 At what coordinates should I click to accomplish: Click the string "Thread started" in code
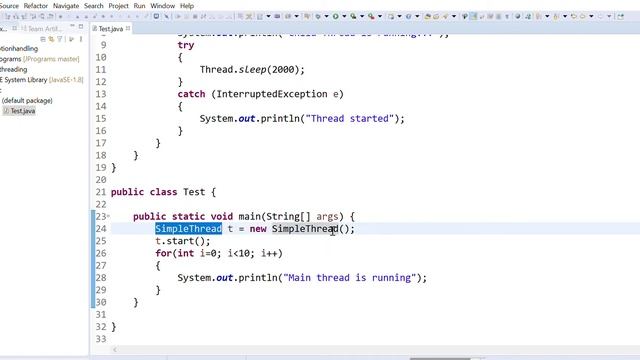[x=350, y=119]
